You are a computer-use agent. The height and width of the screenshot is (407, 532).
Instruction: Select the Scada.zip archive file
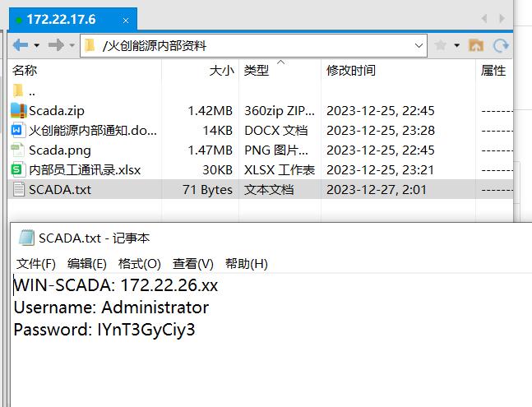[x=56, y=110]
